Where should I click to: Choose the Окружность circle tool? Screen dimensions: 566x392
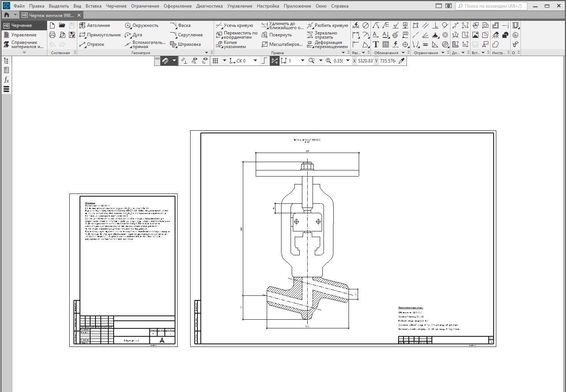click(x=142, y=25)
